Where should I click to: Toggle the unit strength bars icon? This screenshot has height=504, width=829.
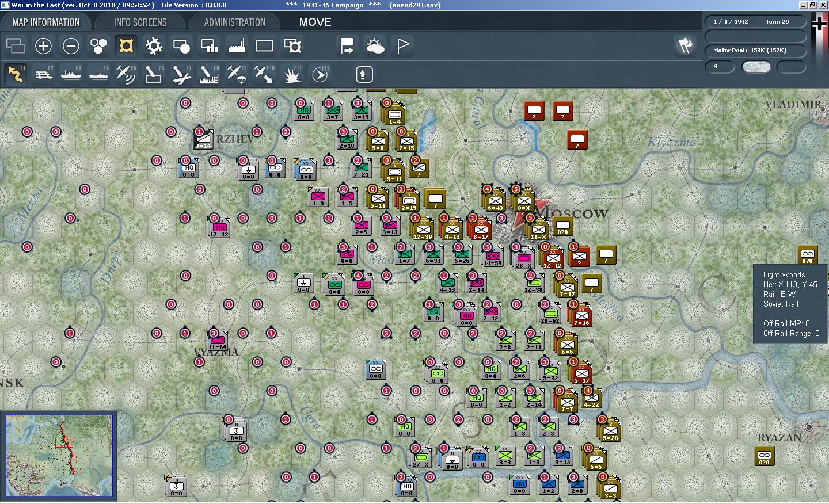click(x=209, y=45)
